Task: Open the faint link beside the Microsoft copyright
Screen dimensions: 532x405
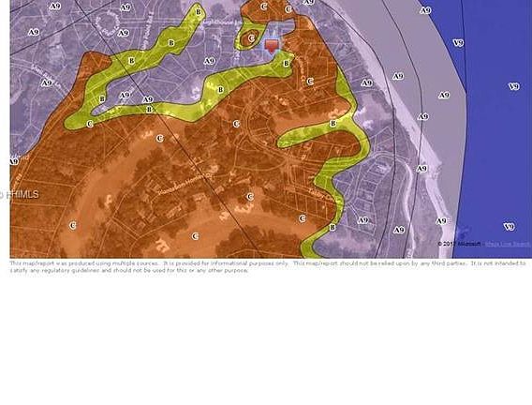Action: click(508, 244)
